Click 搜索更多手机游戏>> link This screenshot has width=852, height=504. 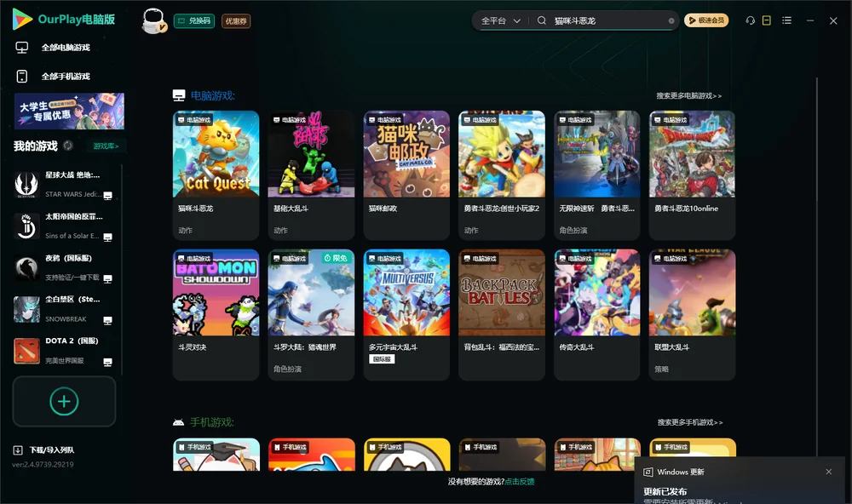click(x=689, y=422)
